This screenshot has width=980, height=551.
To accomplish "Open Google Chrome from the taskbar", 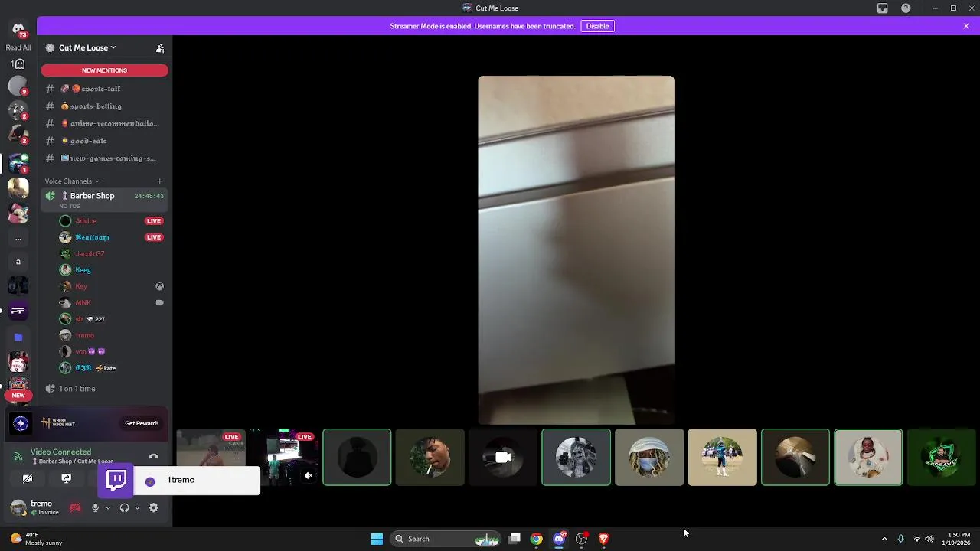I will [537, 539].
